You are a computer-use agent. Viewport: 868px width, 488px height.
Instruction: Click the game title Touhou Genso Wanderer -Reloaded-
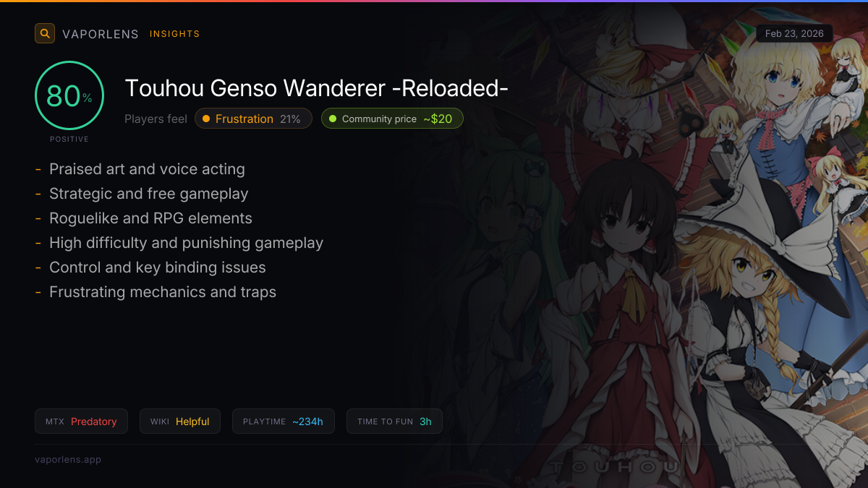317,88
